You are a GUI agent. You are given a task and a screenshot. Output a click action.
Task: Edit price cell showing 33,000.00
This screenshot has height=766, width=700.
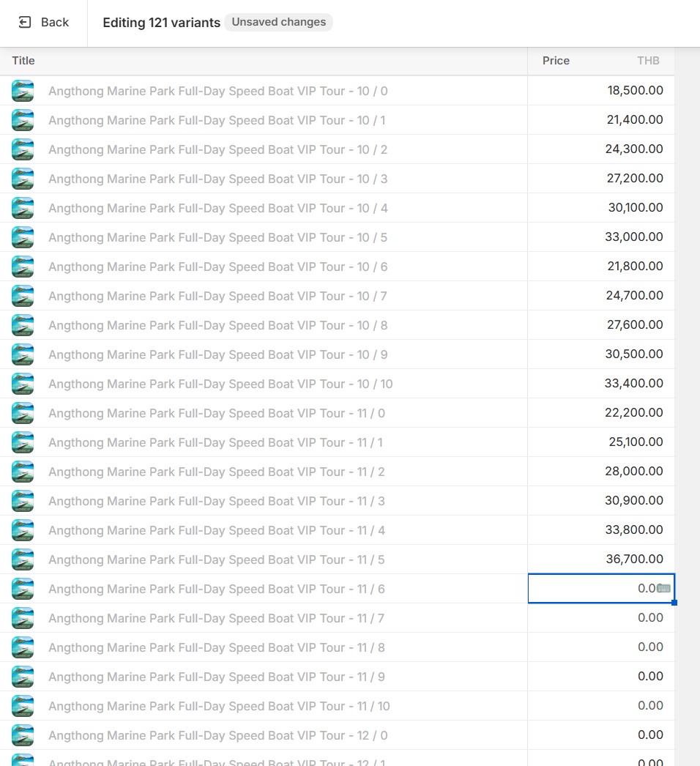(600, 237)
